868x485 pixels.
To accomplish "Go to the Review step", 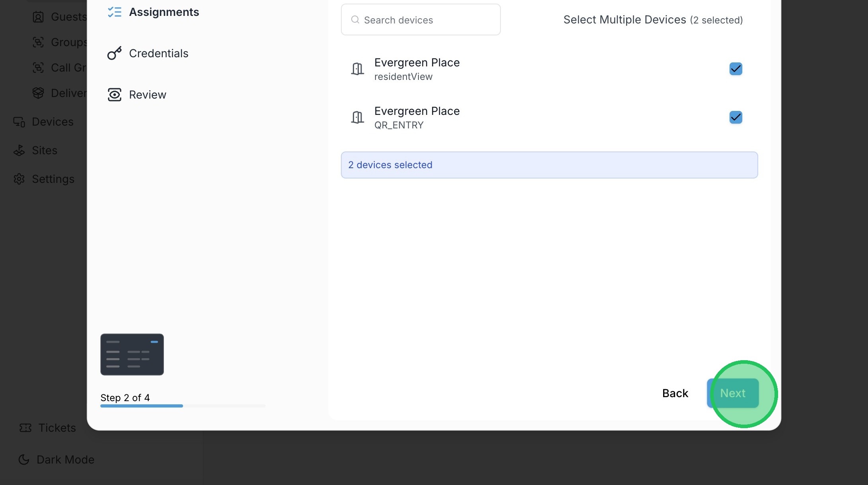I will 147,95.
